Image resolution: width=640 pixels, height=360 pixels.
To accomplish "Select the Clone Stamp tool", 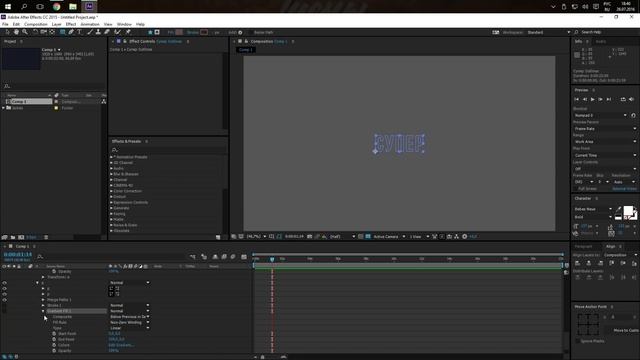I will coord(98,32).
